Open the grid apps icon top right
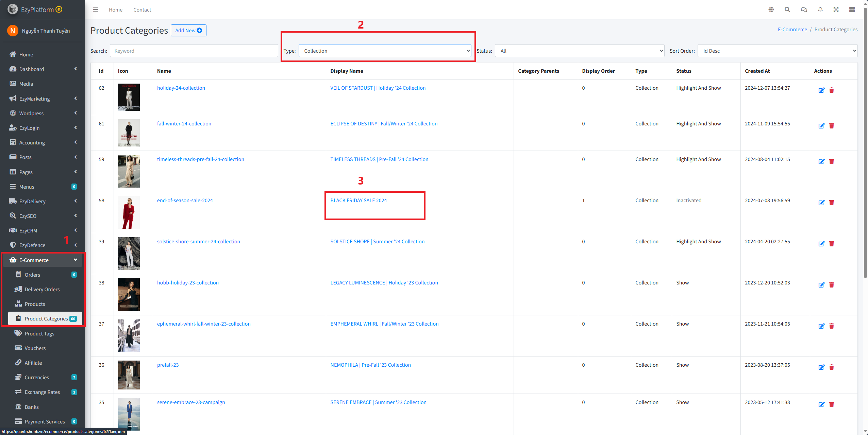The image size is (868, 435). 852,10
